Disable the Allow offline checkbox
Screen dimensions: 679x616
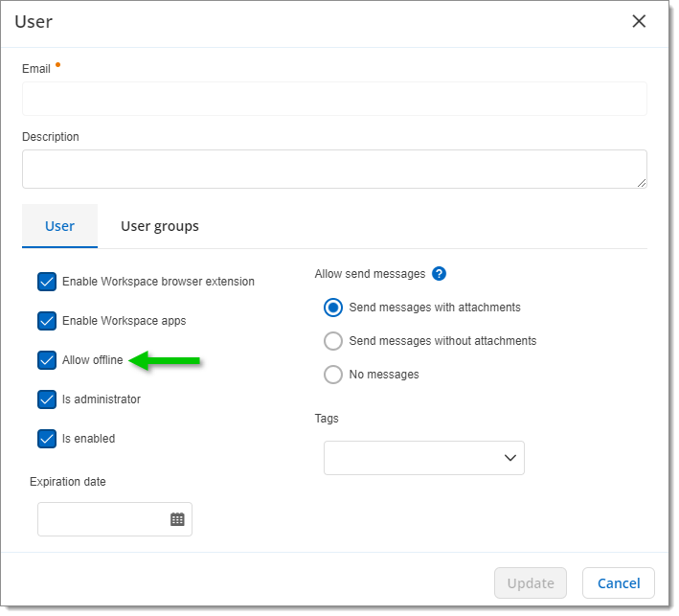(47, 360)
